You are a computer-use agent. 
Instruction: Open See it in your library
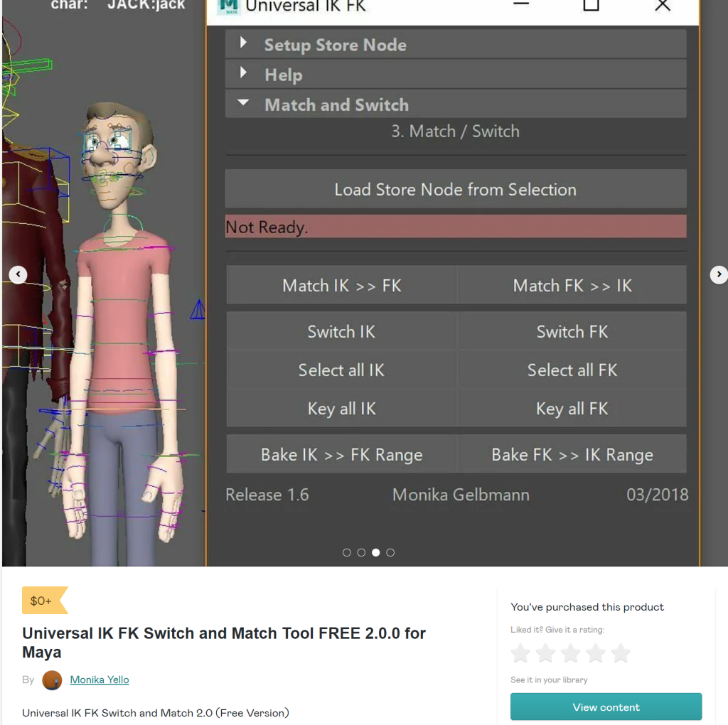pos(549,680)
